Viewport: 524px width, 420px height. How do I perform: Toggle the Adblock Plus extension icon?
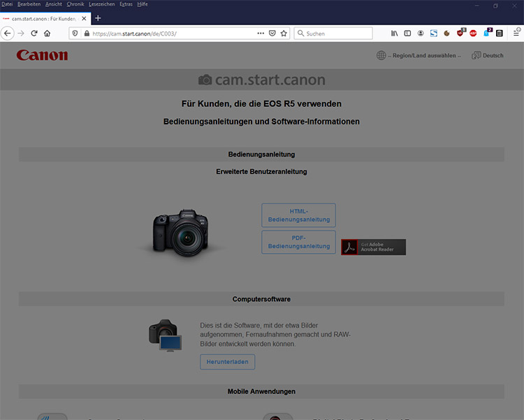click(473, 33)
